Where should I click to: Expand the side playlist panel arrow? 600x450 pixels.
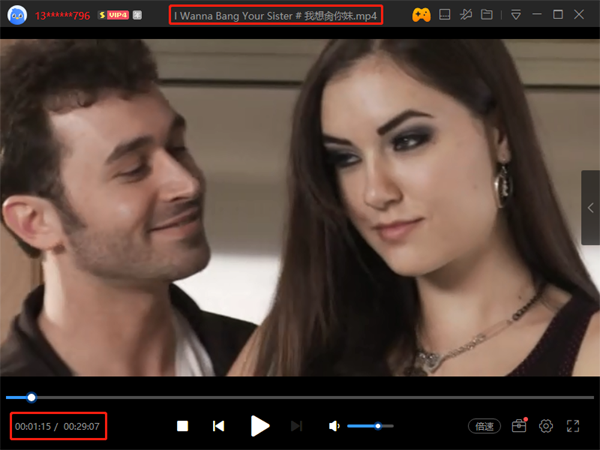(590, 207)
